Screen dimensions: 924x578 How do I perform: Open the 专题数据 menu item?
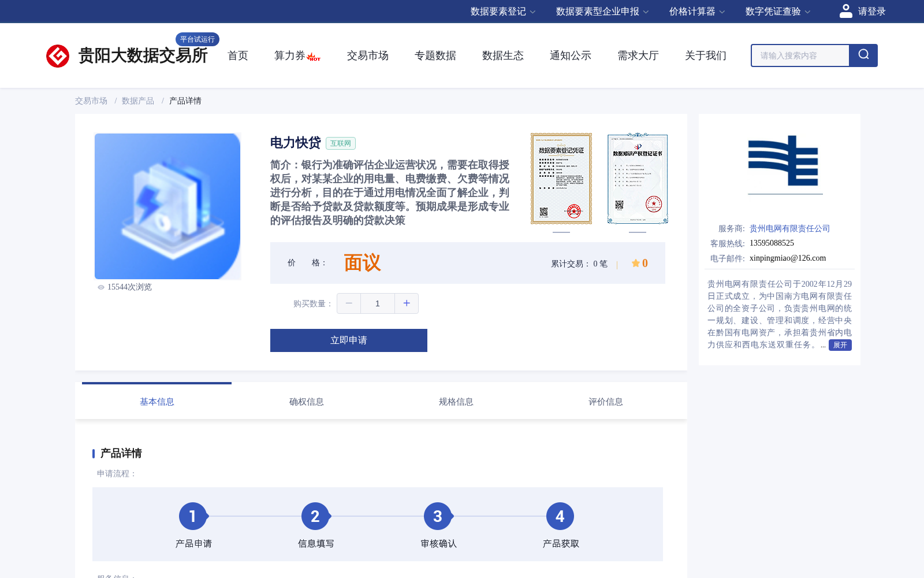[x=435, y=55]
